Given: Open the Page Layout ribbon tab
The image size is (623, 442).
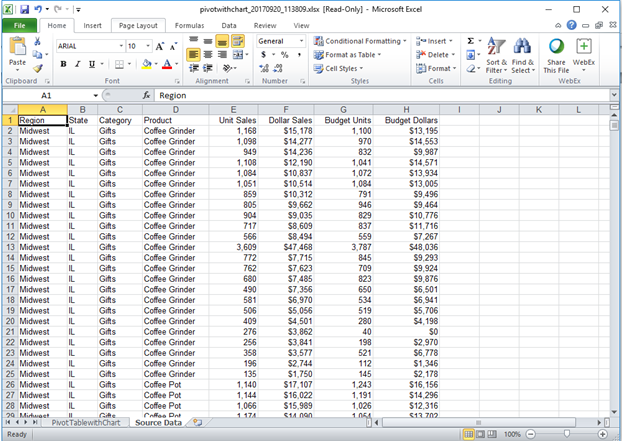Looking at the screenshot, I should tap(138, 24).
